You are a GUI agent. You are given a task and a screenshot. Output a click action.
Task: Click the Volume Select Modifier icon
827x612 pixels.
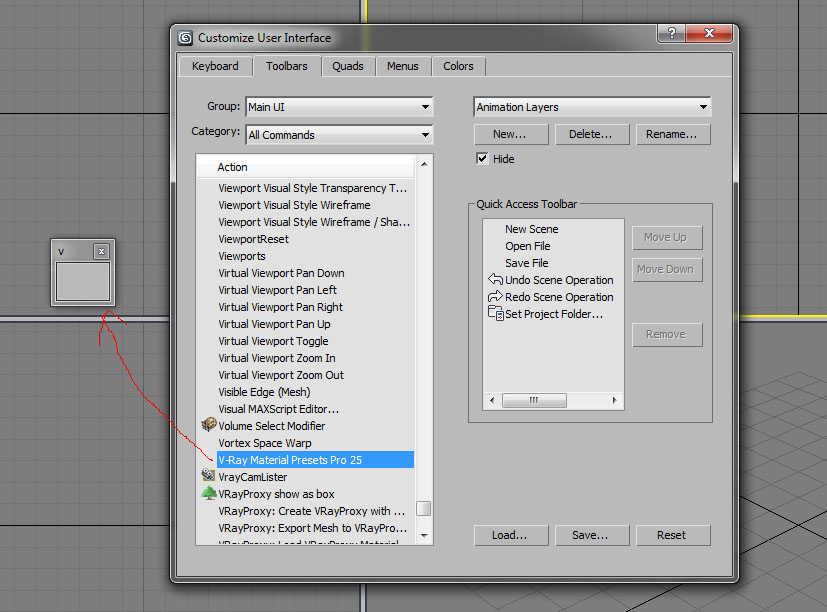pyautogui.click(x=209, y=426)
